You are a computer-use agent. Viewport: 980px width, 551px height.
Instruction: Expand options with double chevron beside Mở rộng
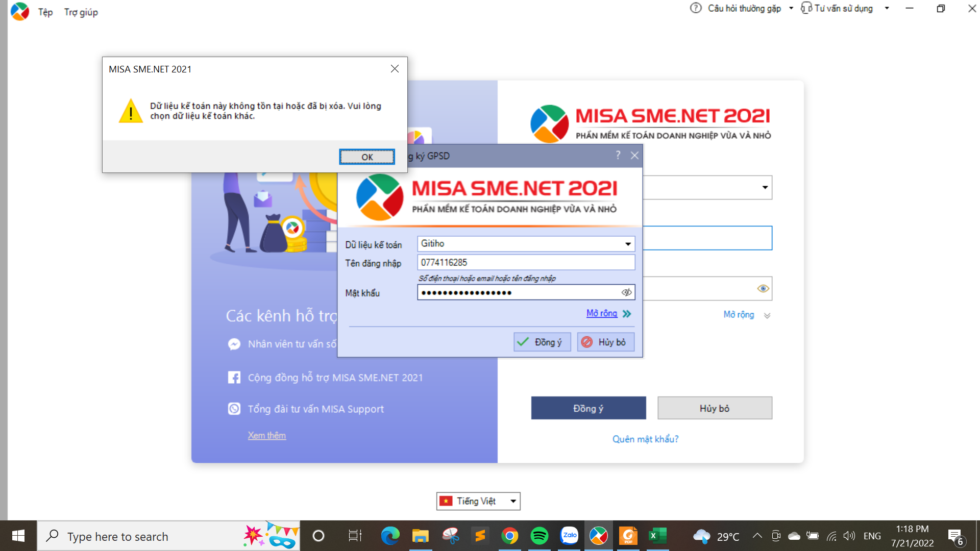pyautogui.click(x=627, y=314)
